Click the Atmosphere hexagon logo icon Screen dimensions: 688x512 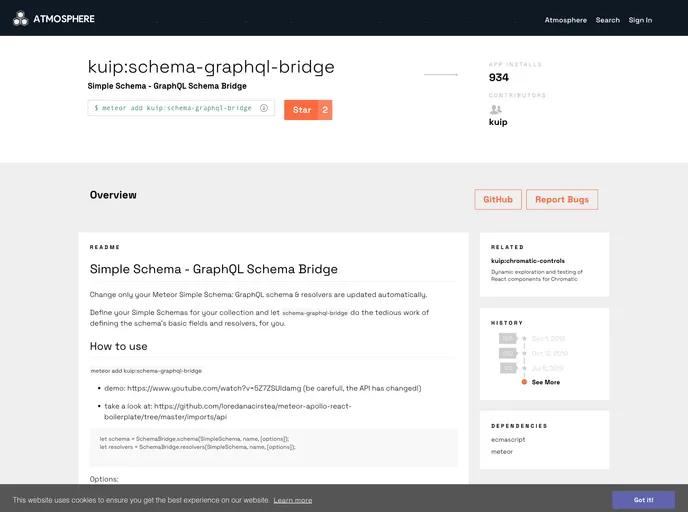coord(20,19)
